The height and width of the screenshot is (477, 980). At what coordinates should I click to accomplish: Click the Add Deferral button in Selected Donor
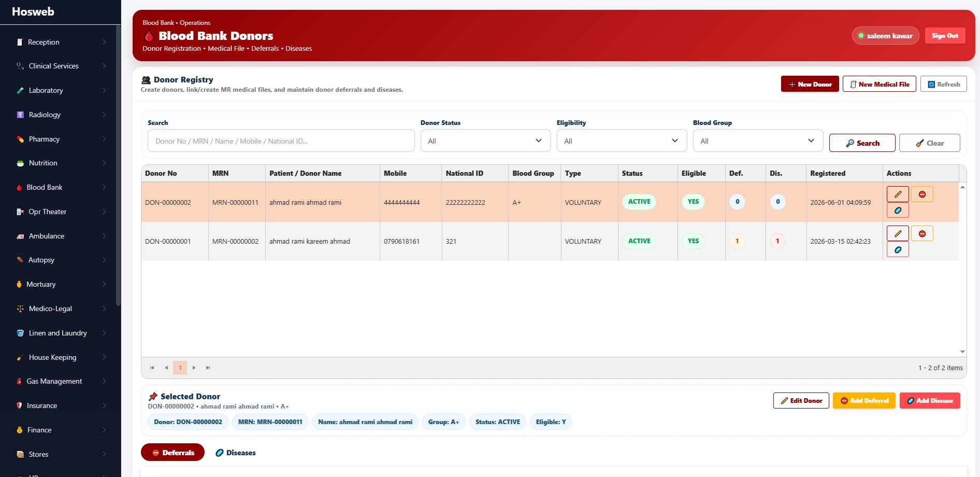(x=864, y=401)
